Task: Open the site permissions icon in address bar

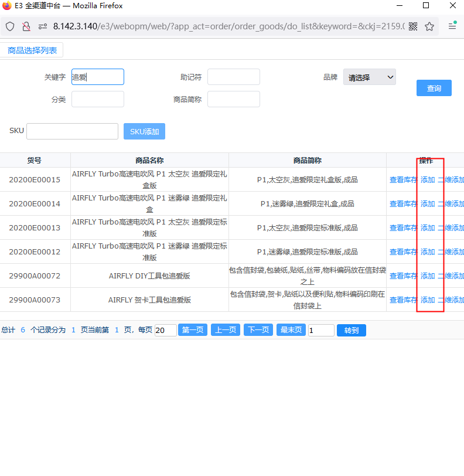Action: [x=43, y=26]
